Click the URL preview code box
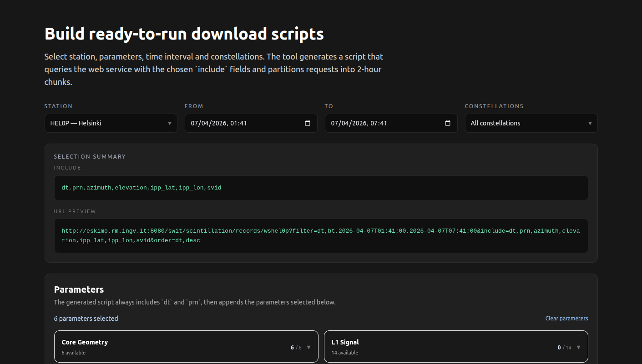The height and width of the screenshot is (364, 642). (321, 235)
